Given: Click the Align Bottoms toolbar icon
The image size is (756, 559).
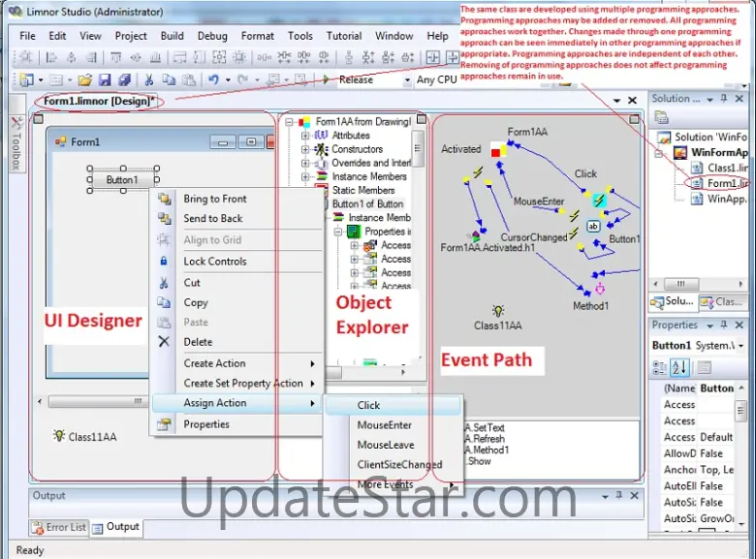Looking at the screenshot, I should tap(155, 58).
